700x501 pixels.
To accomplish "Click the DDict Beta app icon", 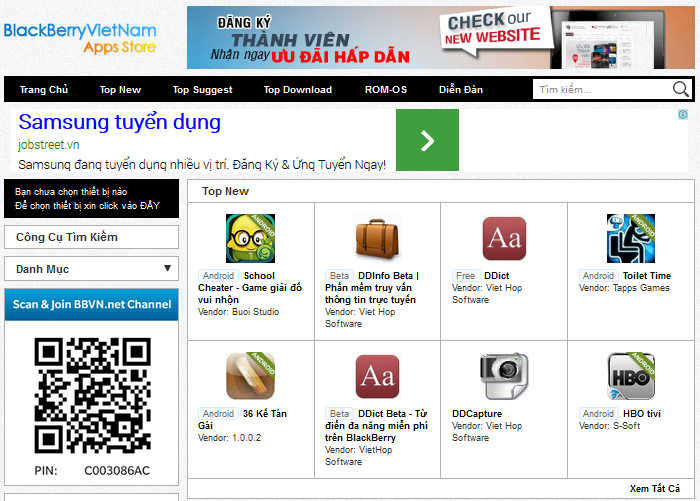I will point(377,377).
